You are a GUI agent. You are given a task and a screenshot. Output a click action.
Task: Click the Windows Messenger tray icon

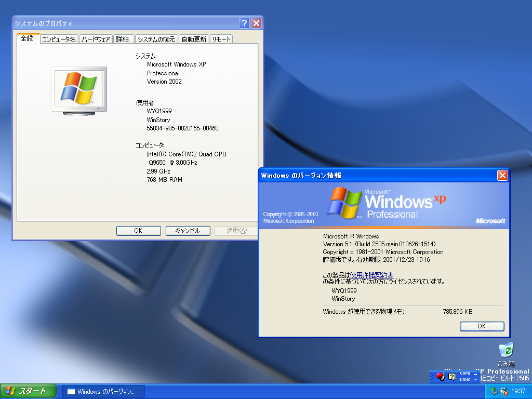pos(503,391)
